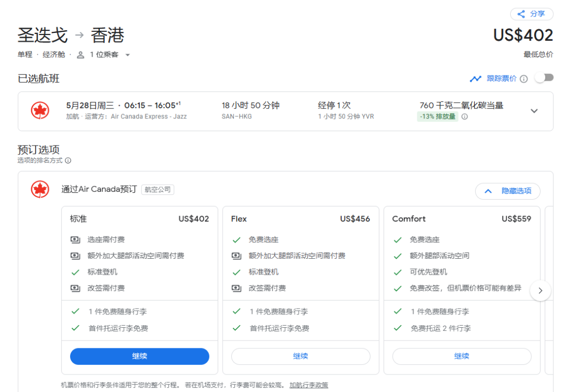Screen dimensions: 574x392
Task: Click checkmark for Flex carry-on baggage
Action: click(x=237, y=311)
